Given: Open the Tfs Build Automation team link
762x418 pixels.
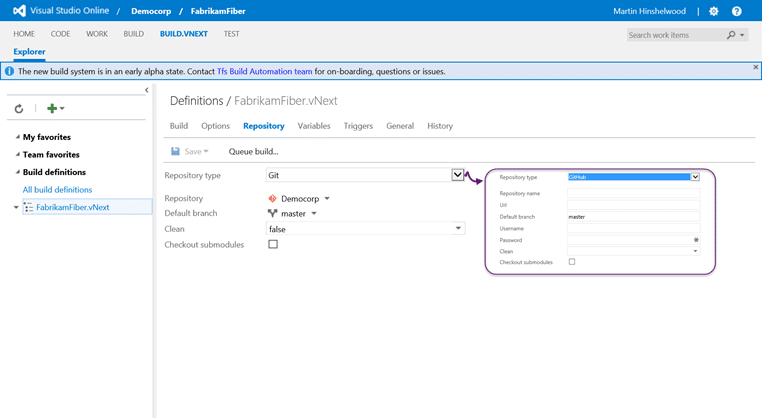Looking at the screenshot, I should click(264, 71).
